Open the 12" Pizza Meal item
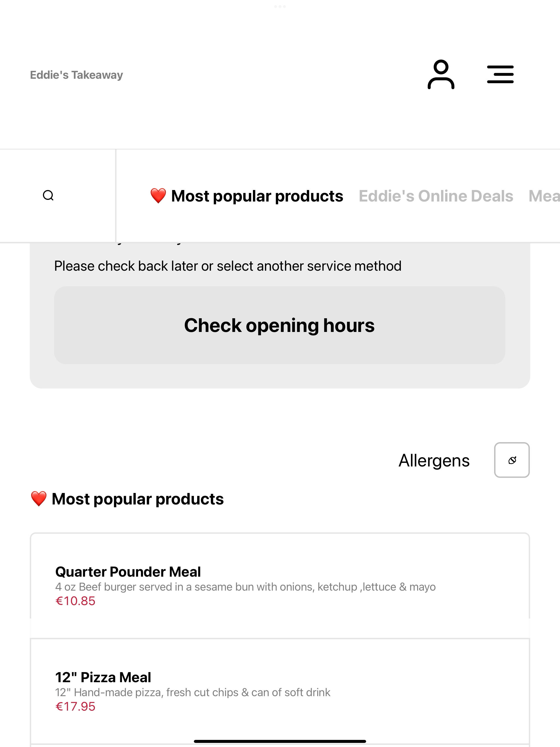This screenshot has height=747, width=560. (280, 691)
